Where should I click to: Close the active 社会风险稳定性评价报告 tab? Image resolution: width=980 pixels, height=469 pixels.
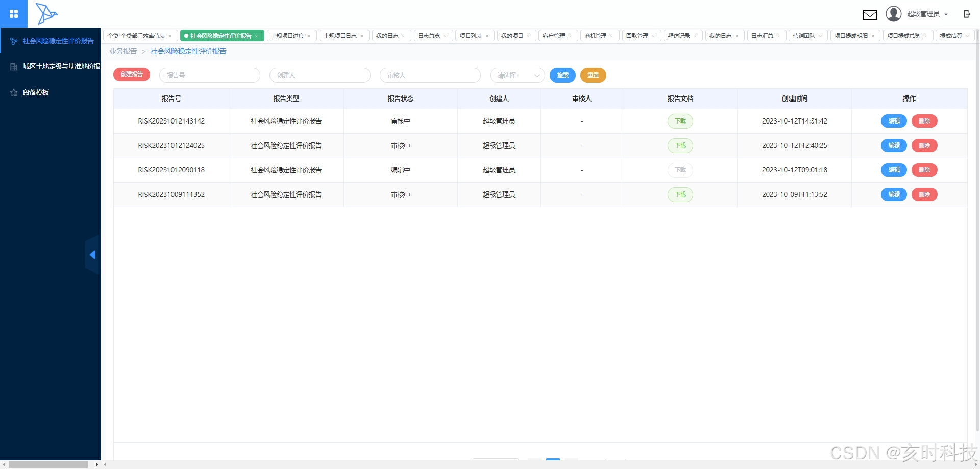click(257, 36)
